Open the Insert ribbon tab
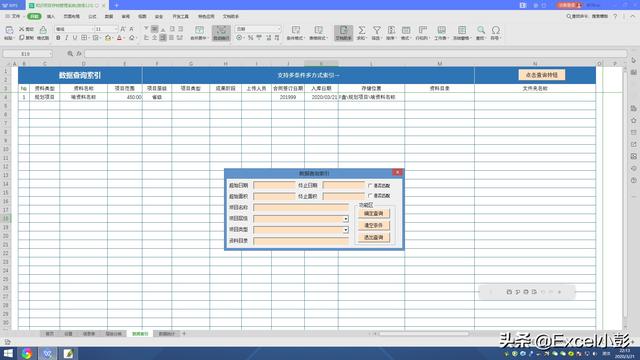The height and width of the screenshot is (360, 640). pyautogui.click(x=51, y=16)
